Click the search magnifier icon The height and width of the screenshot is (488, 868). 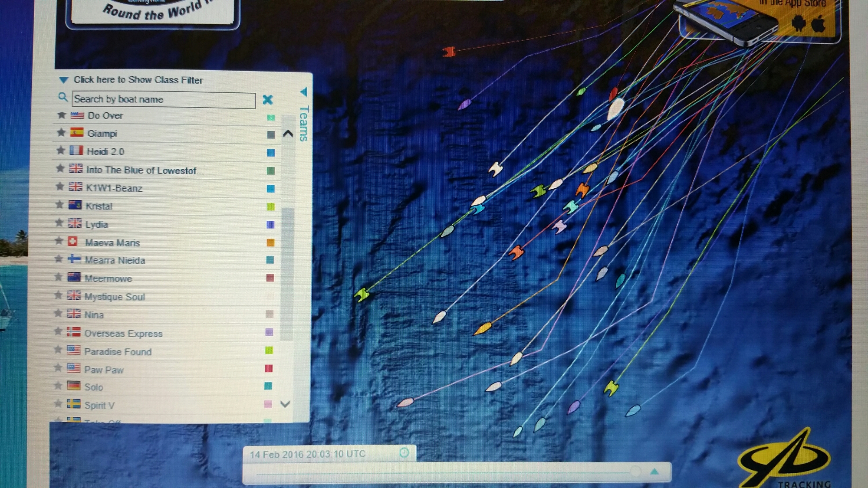tap(63, 97)
